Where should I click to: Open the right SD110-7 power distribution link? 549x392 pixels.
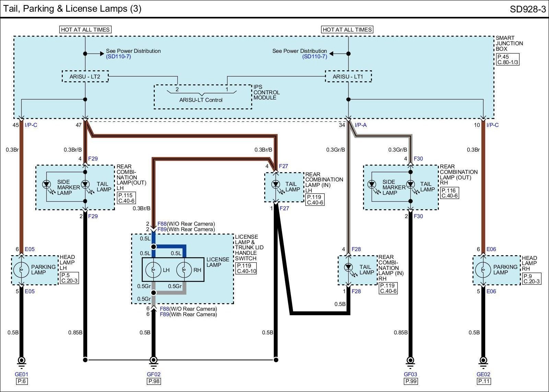(x=315, y=56)
